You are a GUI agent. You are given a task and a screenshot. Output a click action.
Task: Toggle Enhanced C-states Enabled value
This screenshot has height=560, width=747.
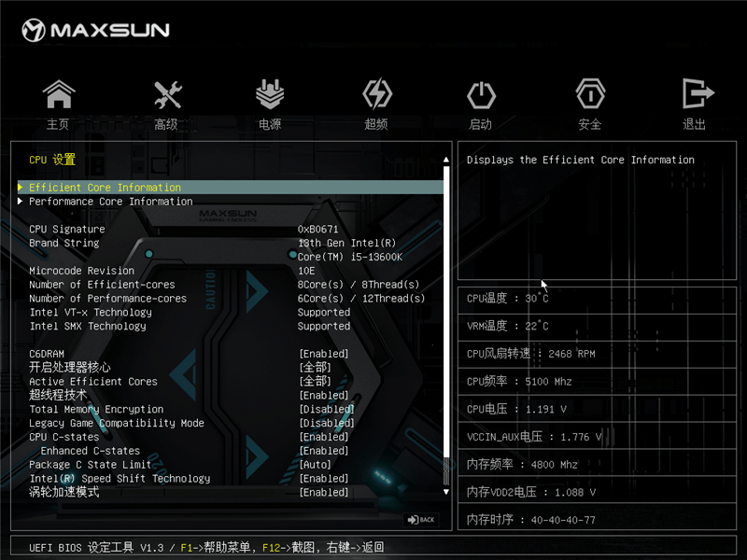coord(324,451)
